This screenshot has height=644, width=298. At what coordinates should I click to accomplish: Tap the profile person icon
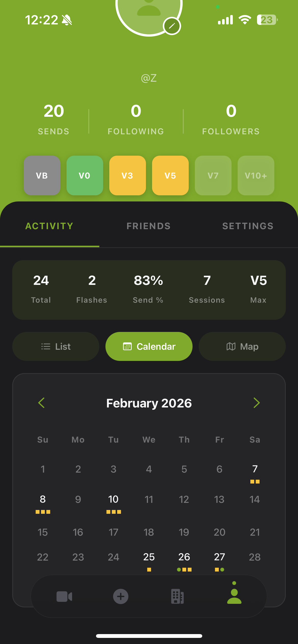234,596
